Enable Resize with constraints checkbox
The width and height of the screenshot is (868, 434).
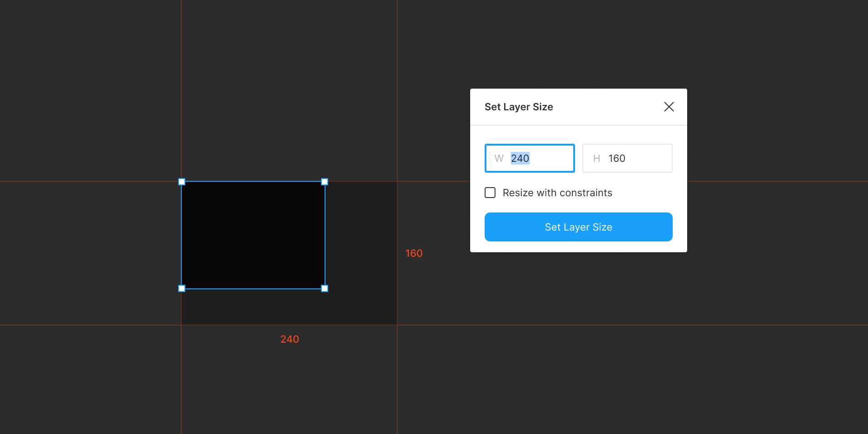pos(490,193)
